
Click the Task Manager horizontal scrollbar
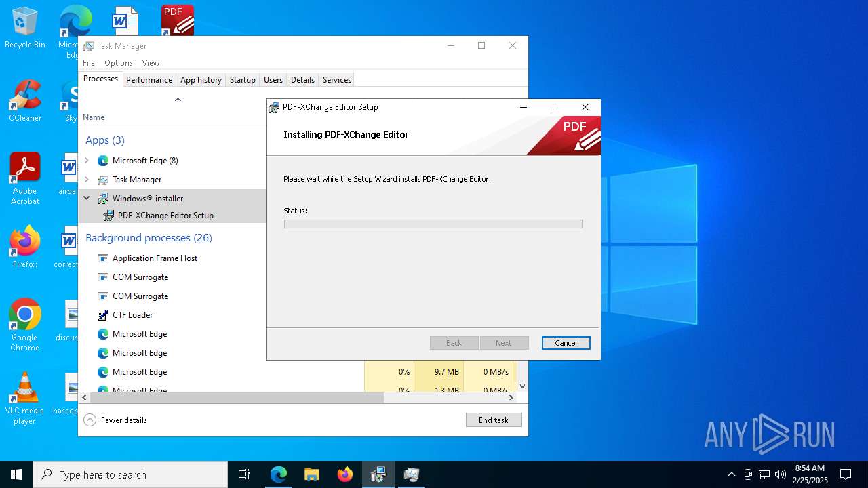[x=237, y=398]
